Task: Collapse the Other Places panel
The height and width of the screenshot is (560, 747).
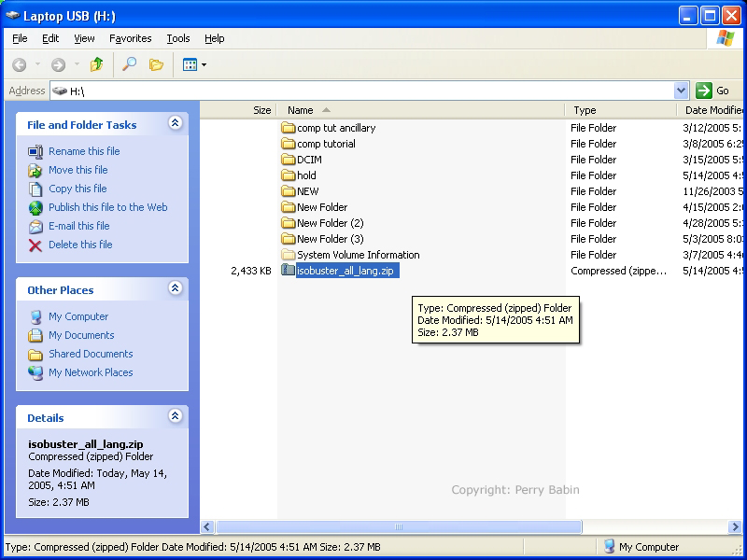Action: pyautogui.click(x=175, y=289)
